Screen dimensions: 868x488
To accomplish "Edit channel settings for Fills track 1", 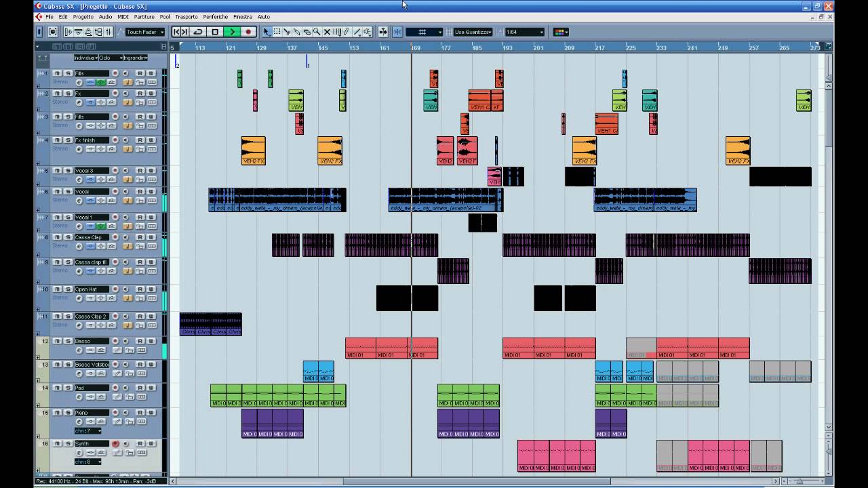I will [79, 83].
